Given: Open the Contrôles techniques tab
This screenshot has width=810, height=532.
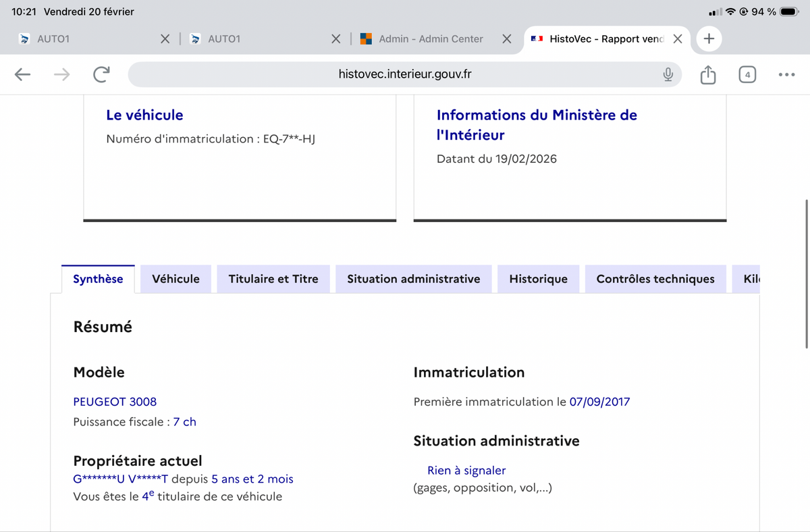Looking at the screenshot, I should 655,279.
